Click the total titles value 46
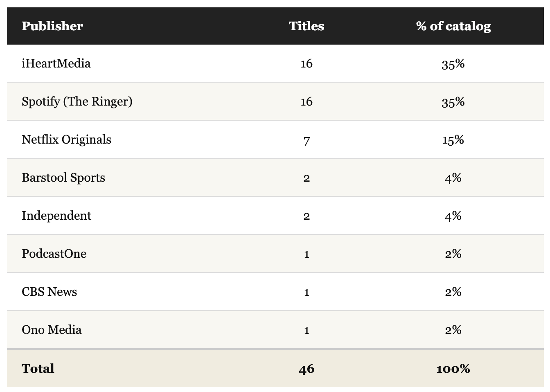 point(307,369)
